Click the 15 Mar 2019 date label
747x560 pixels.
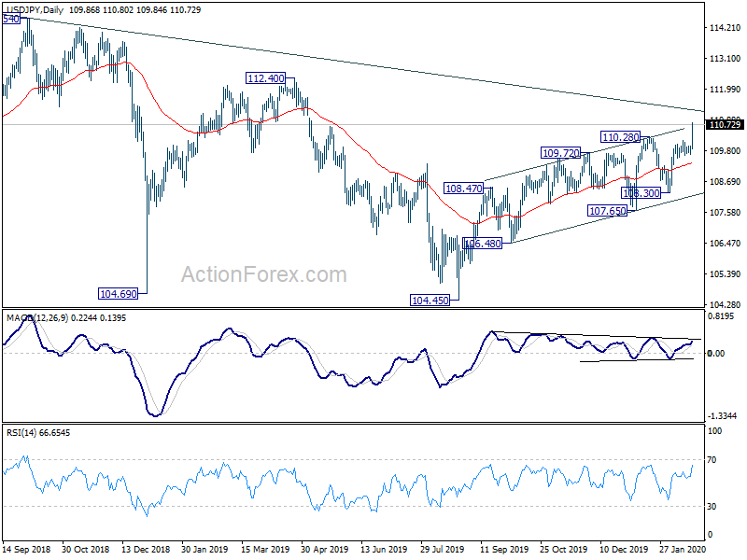coord(265,550)
